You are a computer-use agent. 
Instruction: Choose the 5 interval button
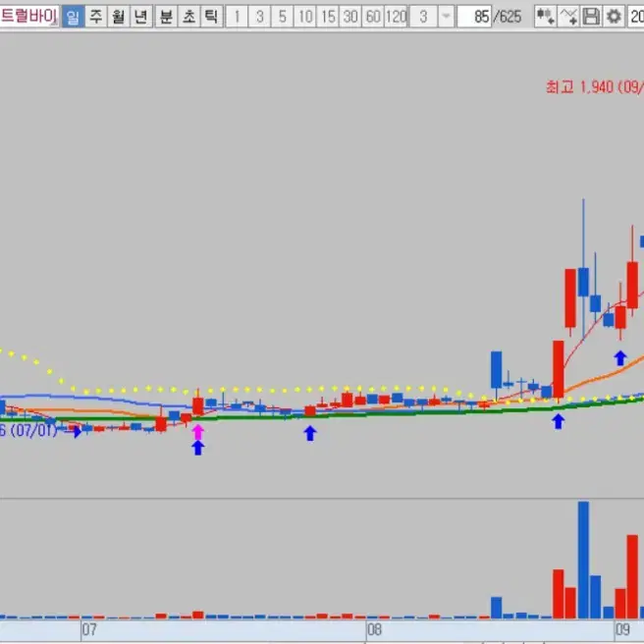pos(282,17)
